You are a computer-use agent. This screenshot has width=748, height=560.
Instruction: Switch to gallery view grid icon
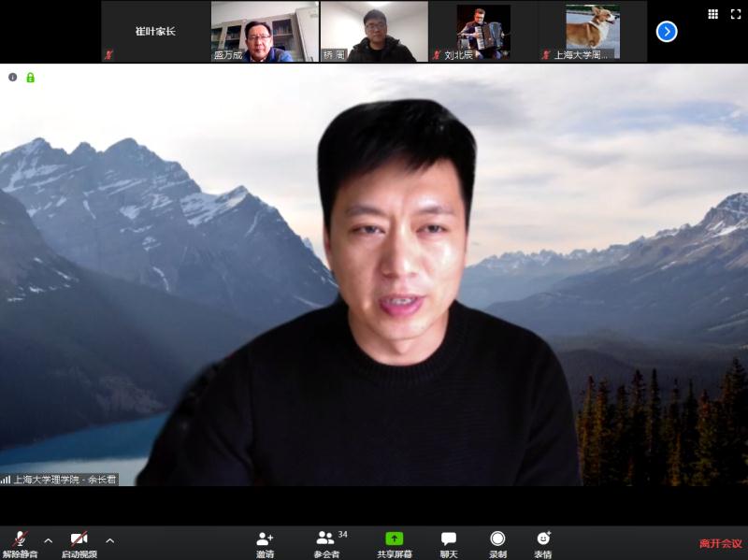(x=712, y=14)
